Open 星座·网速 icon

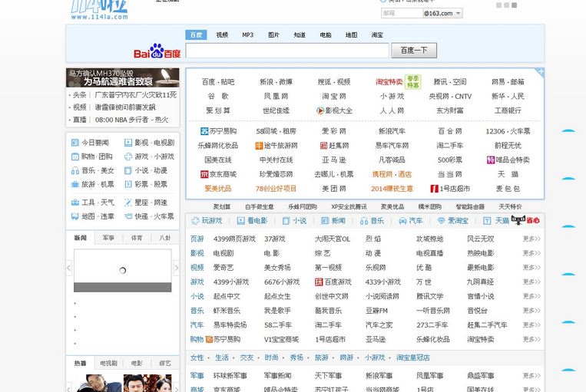[x=127, y=203]
